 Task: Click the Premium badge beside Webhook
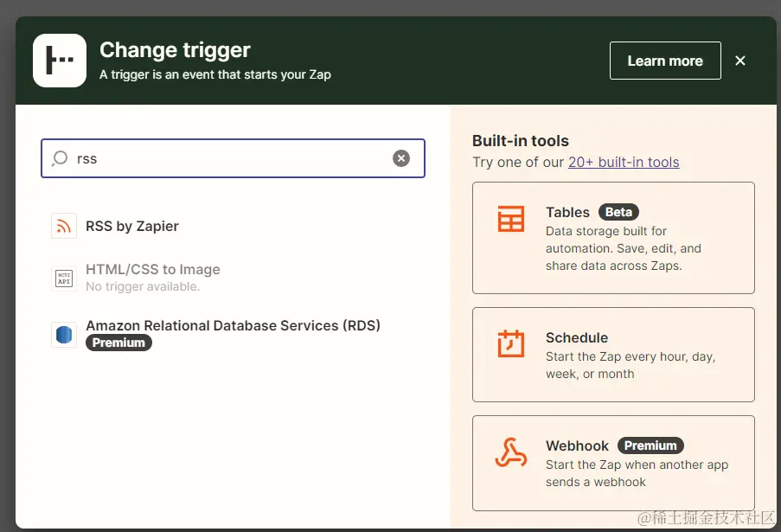650,445
